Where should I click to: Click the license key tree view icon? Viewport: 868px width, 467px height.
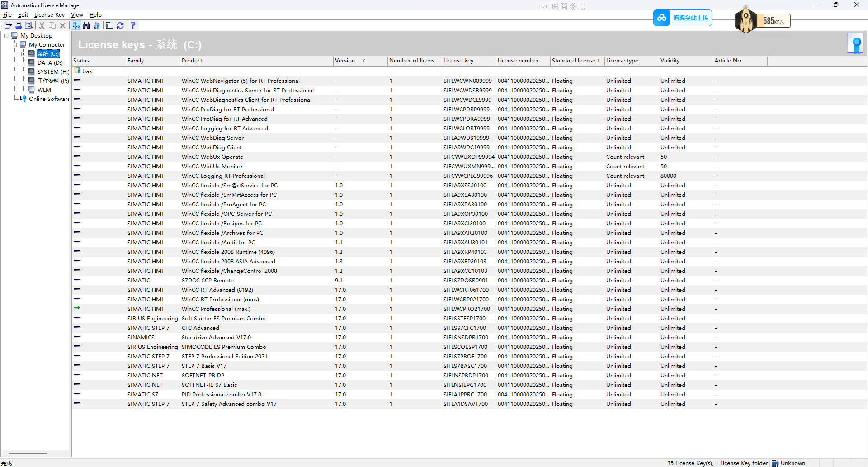(76, 25)
